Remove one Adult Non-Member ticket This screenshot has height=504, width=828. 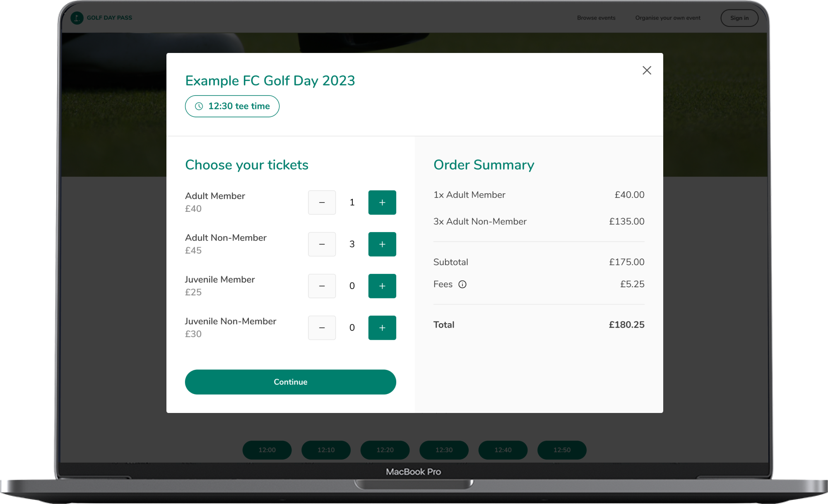(322, 244)
